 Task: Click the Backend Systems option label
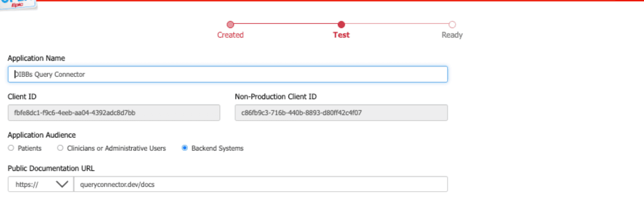click(217, 148)
